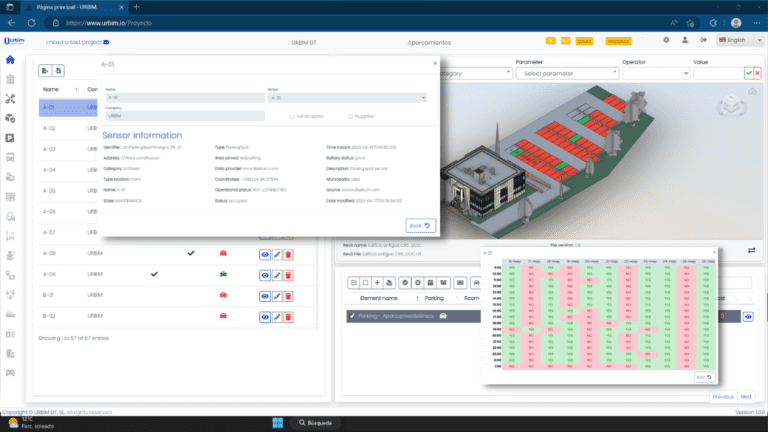
Task: Select the A-05 row in parking list
Action: click(68, 191)
